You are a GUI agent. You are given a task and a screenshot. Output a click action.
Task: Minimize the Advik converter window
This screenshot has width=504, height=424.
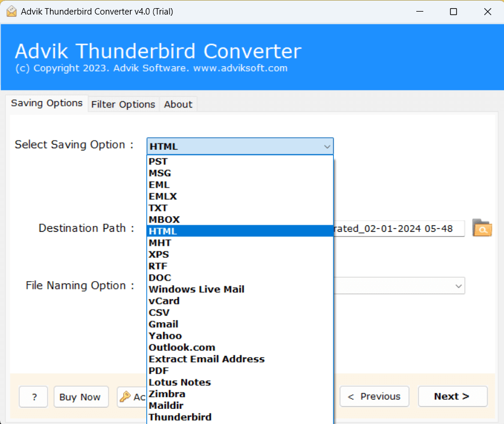tap(419, 12)
